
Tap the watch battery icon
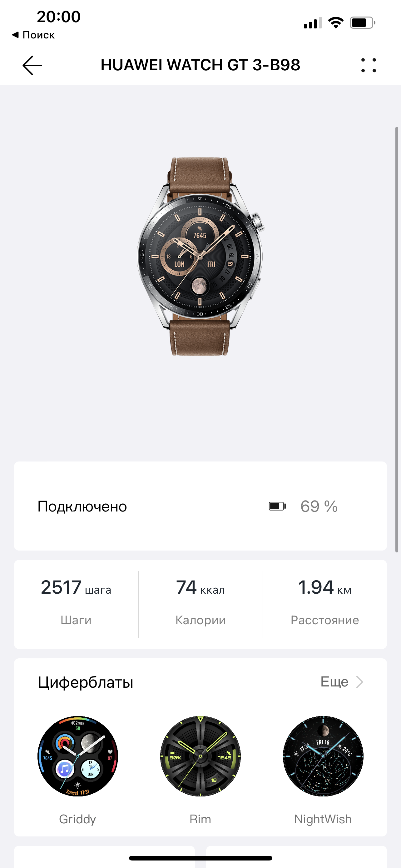point(277,506)
